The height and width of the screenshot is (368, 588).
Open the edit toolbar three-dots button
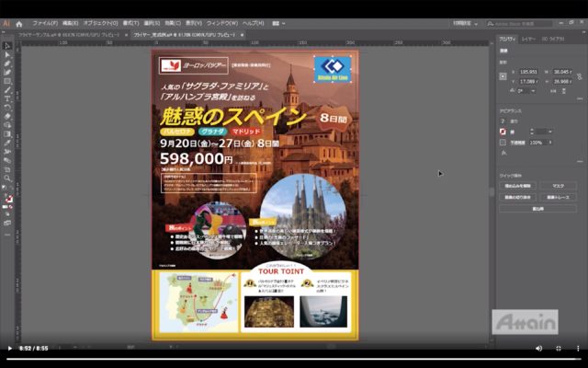pos(7,235)
